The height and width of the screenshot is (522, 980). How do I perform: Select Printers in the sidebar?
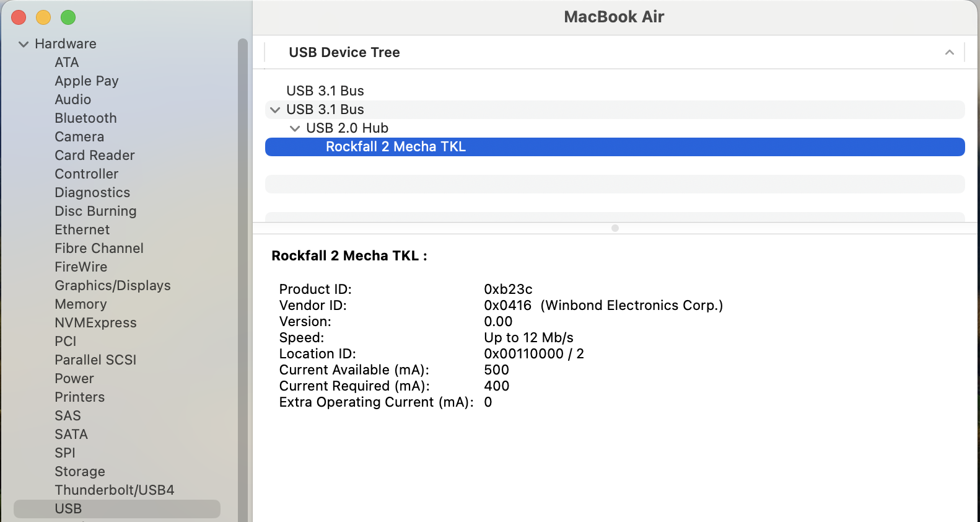pyautogui.click(x=79, y=397)
